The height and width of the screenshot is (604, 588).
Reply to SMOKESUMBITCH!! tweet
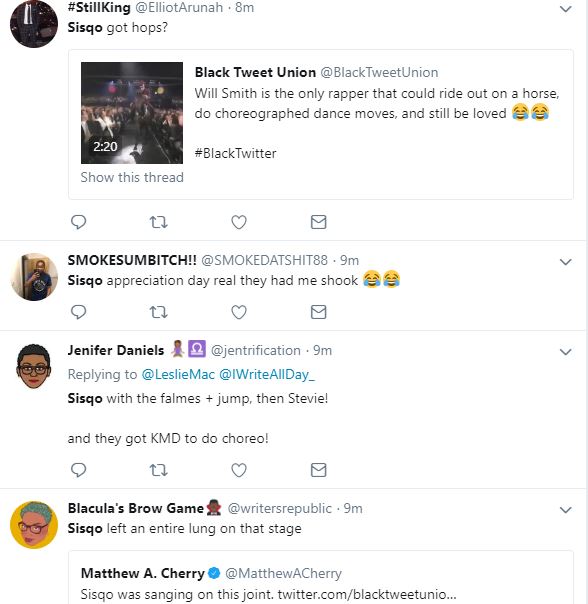coord(79,312)
